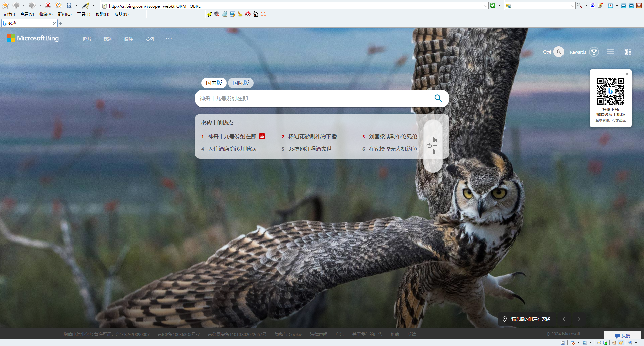Screen dimensions: 644x346
Task: Open the 收藏(A) menu
Action: point(46,14)
